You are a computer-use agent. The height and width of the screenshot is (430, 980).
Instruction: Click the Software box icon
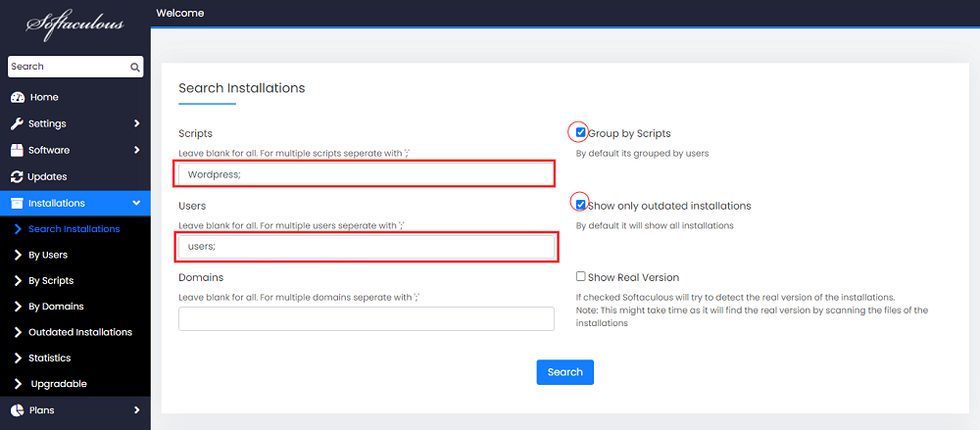coord(17,150)
